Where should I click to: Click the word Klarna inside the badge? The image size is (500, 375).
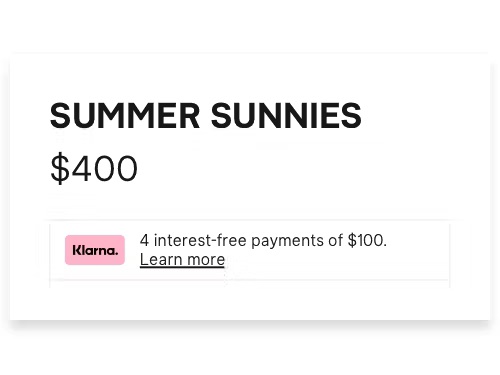click(95, 250)
